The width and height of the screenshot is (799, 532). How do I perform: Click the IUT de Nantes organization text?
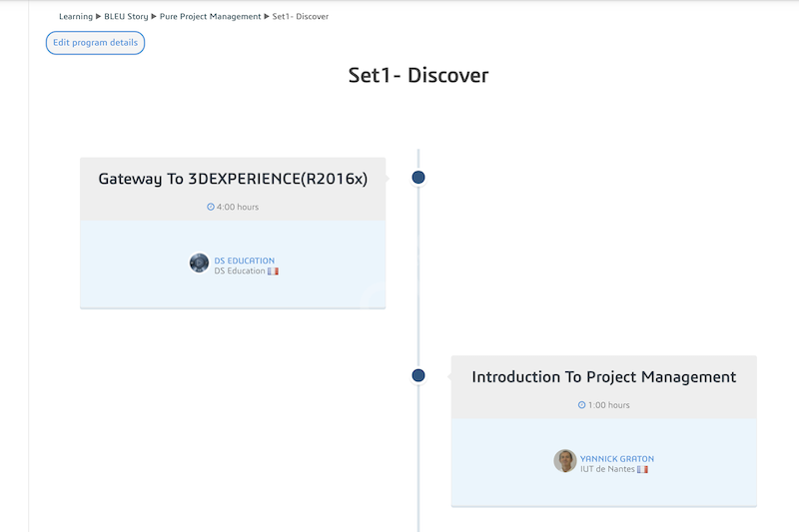pos(607,469)
